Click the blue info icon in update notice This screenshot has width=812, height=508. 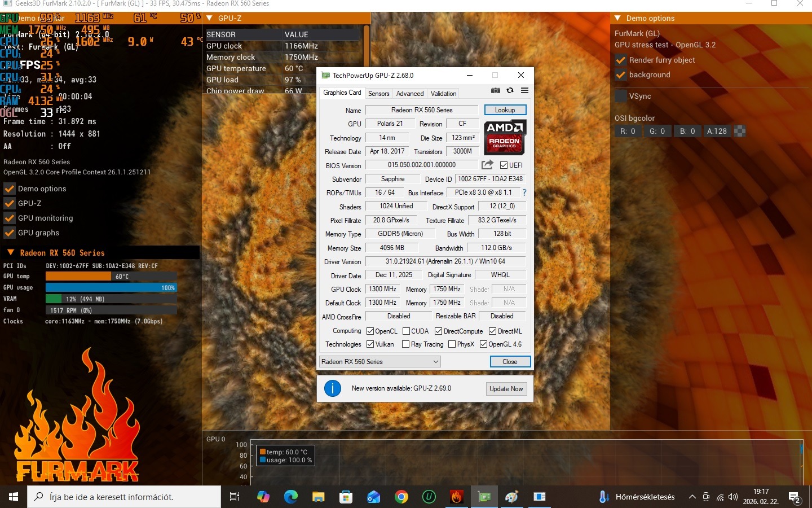pyautogui.click(x=333, y=388)
